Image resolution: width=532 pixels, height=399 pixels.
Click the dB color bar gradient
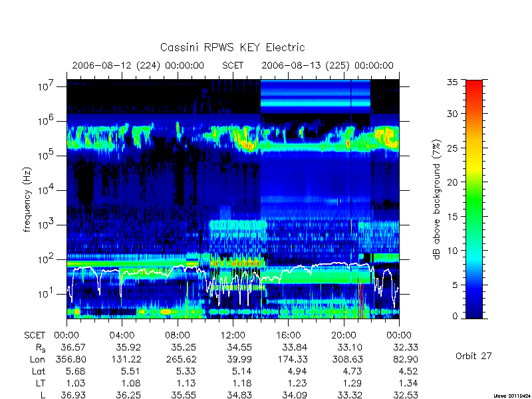[x=474, y=199]
